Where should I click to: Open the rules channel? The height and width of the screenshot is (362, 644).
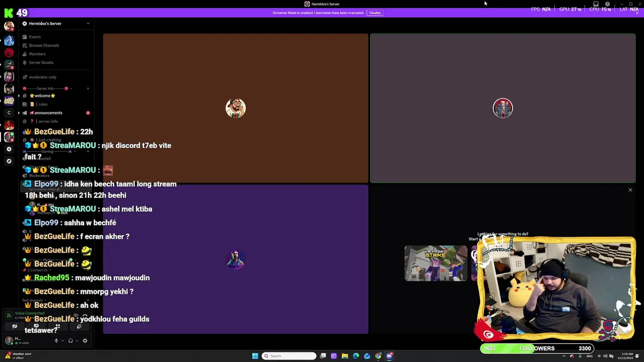(43, 104)
